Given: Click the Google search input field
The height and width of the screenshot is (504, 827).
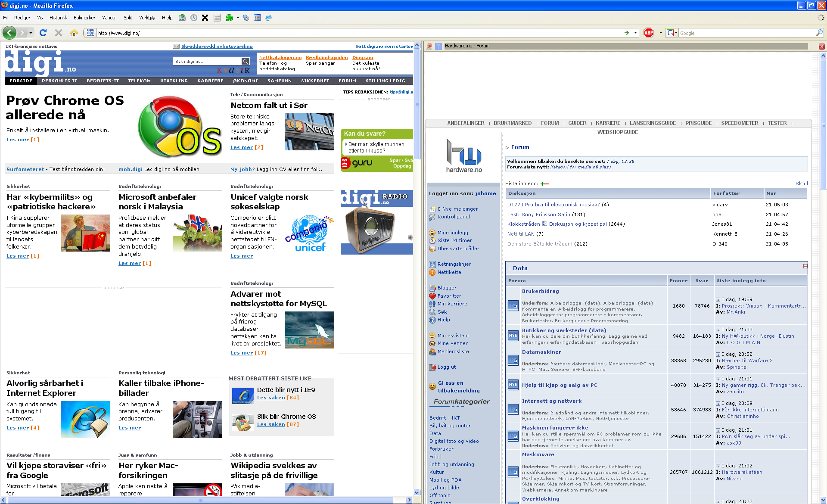Looking at the screenshot, I should coord(746,33).
